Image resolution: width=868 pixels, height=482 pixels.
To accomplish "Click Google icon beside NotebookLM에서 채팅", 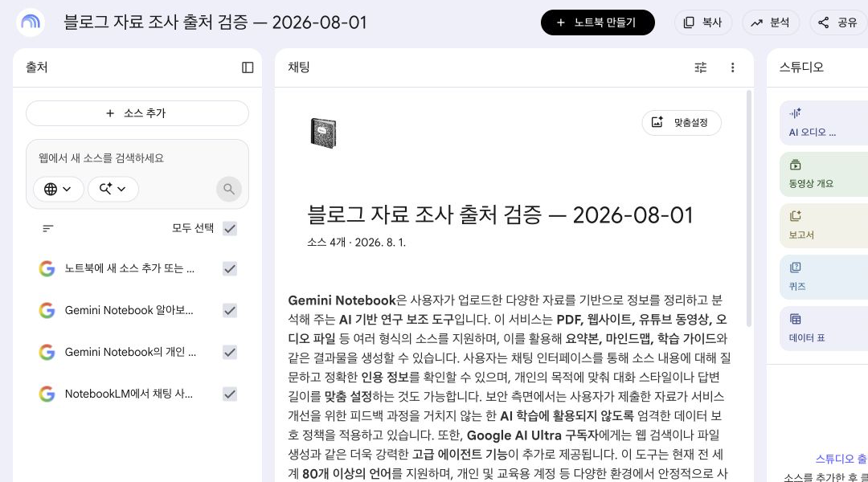I will 47,394.
